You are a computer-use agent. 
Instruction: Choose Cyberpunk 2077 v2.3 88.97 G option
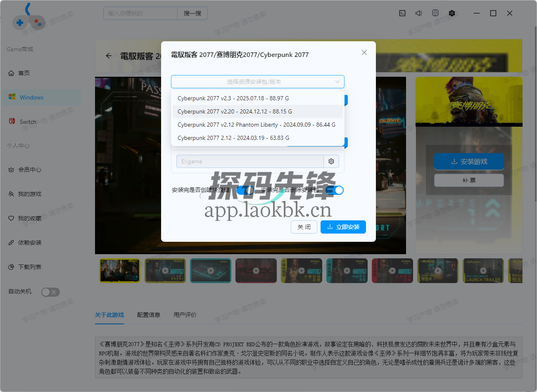[258, 98]
